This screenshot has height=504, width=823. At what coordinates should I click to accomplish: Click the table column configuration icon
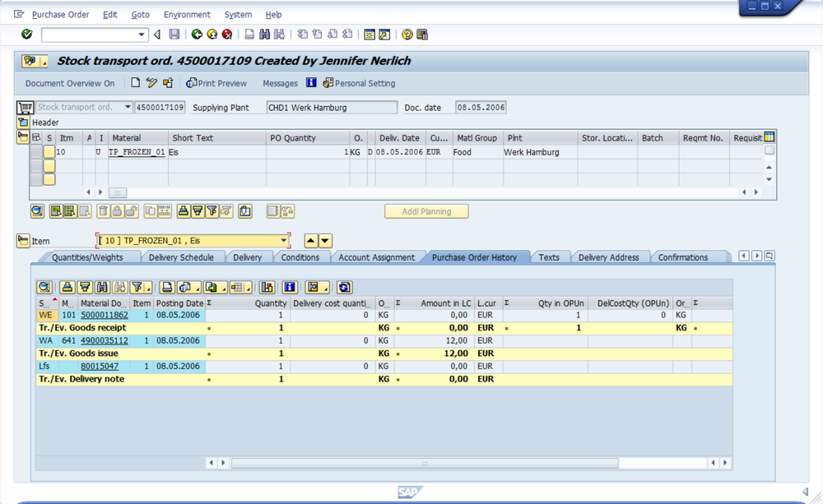pos(770,137)
